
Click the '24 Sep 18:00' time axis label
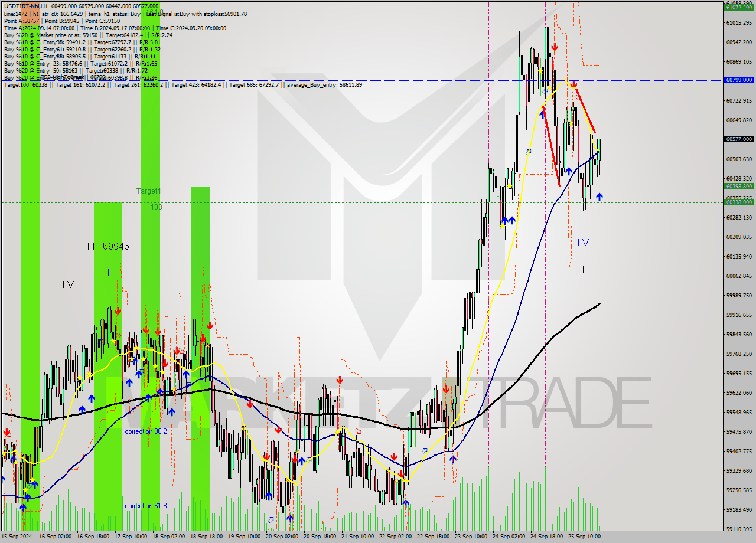tap(546, 537)
